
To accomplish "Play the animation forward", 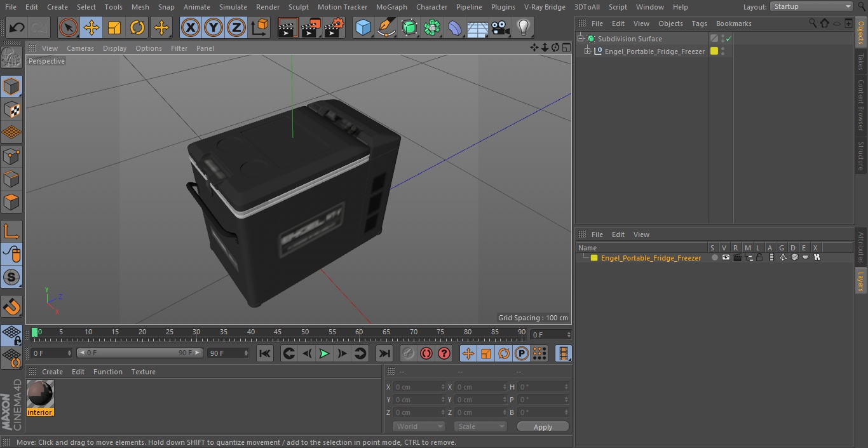I will pos(324,353).
